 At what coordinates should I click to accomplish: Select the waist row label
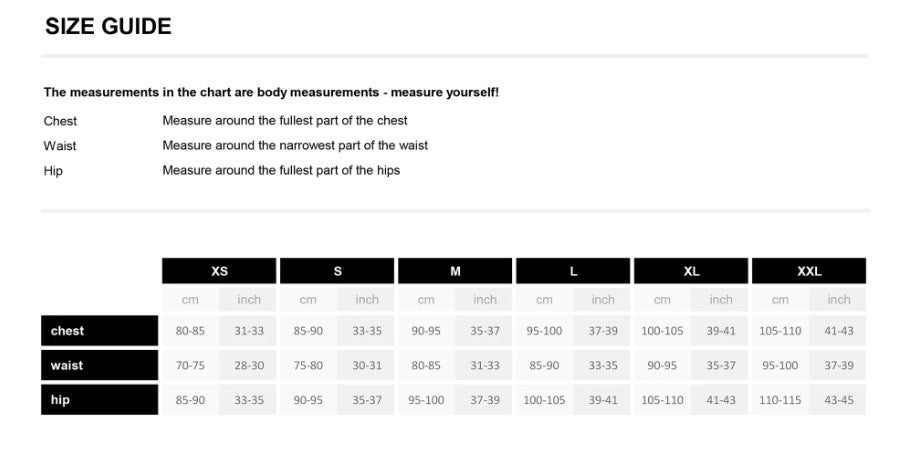(99, 366)
